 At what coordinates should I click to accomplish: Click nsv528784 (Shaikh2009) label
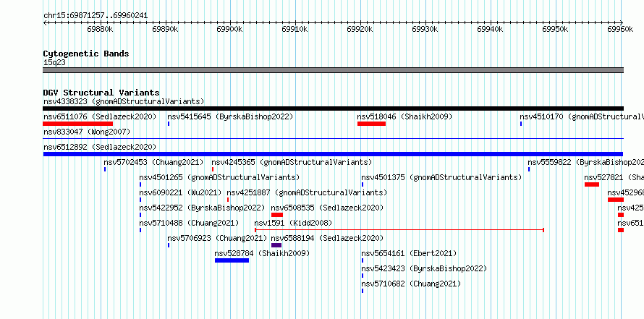(x=262, y=253)
